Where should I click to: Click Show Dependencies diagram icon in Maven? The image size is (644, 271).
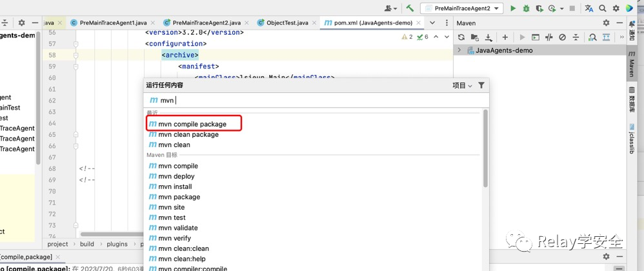606,37
